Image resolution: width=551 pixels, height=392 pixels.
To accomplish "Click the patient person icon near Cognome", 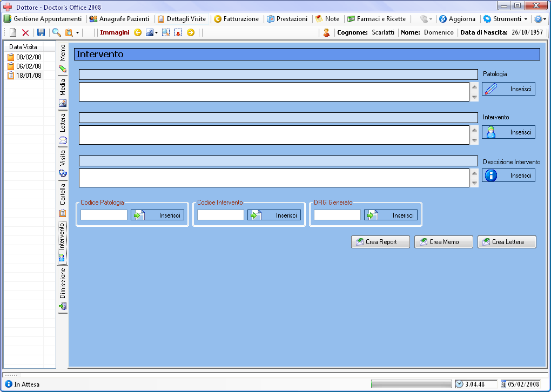I will [326, 32].
